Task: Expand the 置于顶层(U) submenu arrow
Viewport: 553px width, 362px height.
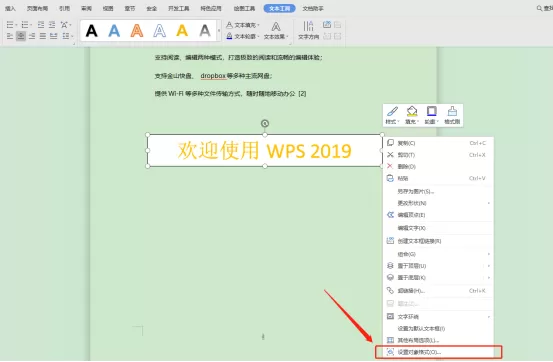Action: [489, 266]
